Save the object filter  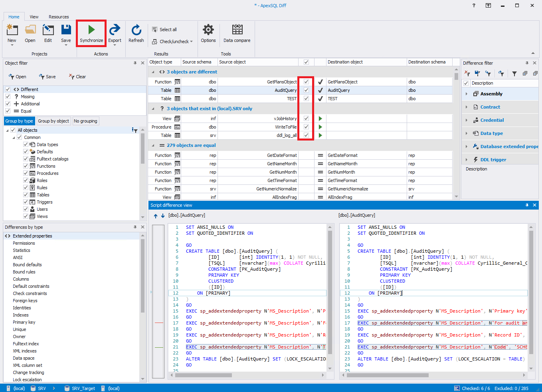(47, 77)
